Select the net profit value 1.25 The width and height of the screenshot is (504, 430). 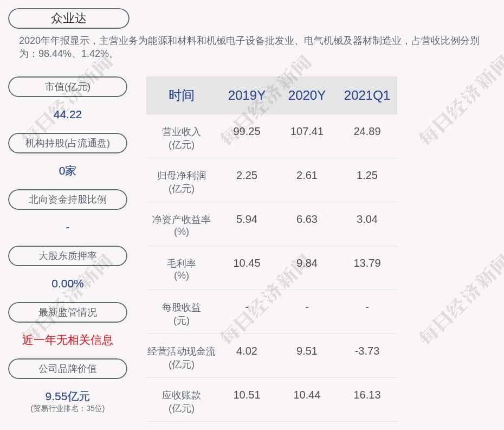(367, 175)
